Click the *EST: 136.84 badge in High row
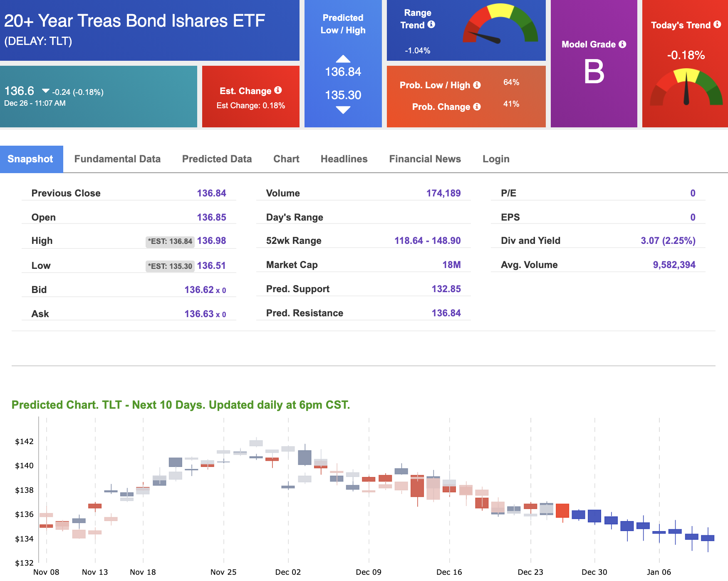This screenshot has width=728, height=581. pos(170,241)
